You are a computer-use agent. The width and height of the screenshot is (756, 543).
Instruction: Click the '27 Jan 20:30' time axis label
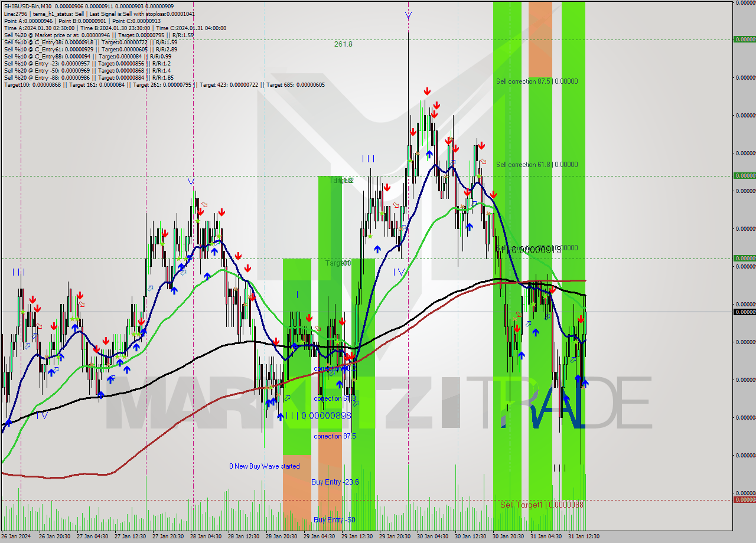[x=168, y=537]
